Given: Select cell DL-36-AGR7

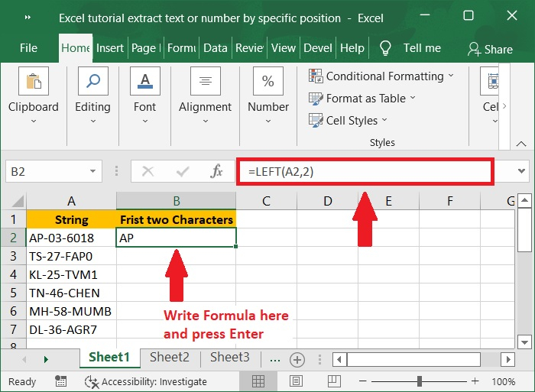Looking at the screenshot, I should tap(71, 329).
